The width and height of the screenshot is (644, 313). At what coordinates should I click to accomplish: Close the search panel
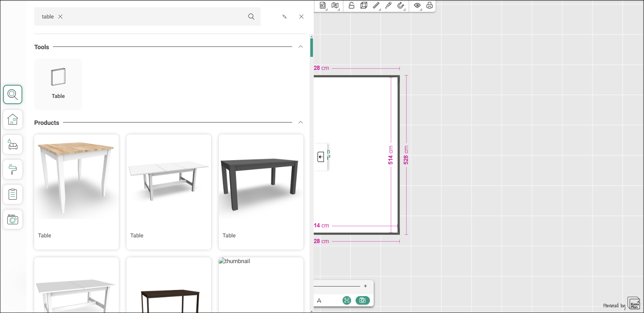[301, 17]
